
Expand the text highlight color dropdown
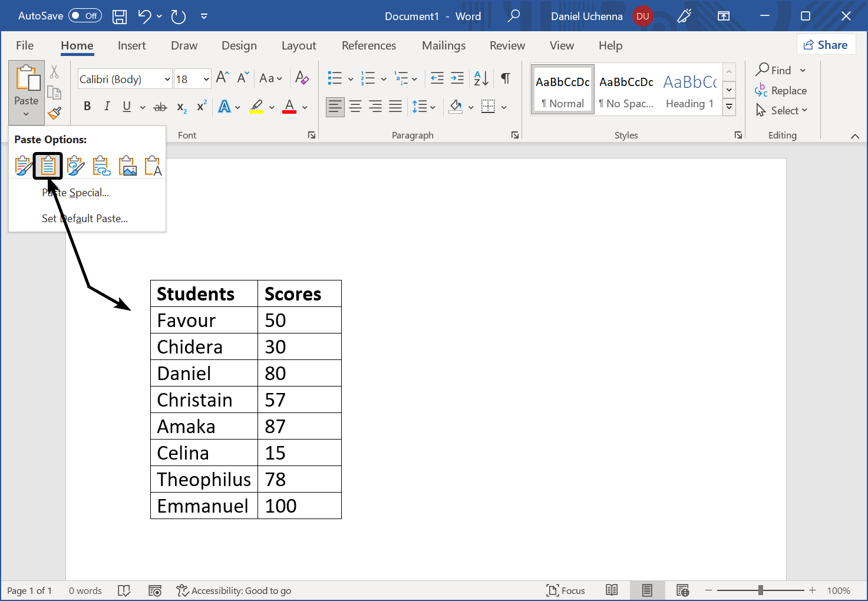tap(271, 107)
